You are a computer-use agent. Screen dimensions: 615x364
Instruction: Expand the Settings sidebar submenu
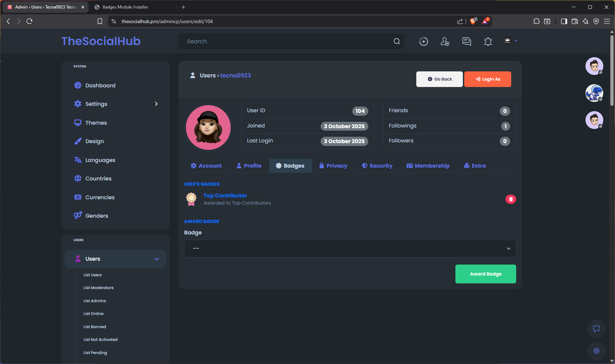pos(156,104)
